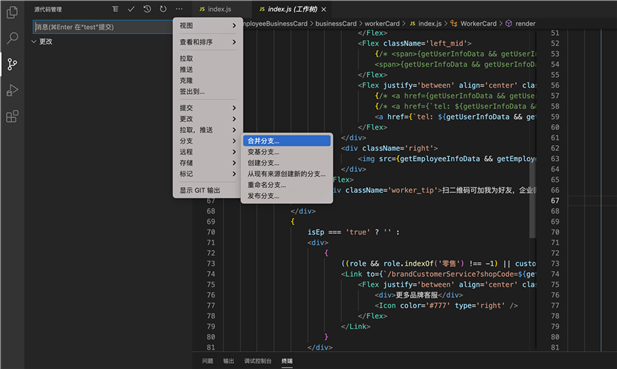Click the workerCard folder breadcrumb

pyautogui.click(x=382, y=24)
